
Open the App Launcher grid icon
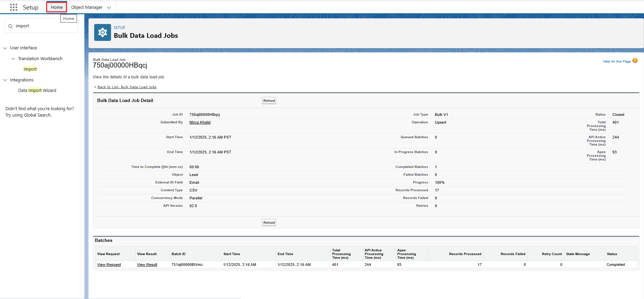click(14, 7)
